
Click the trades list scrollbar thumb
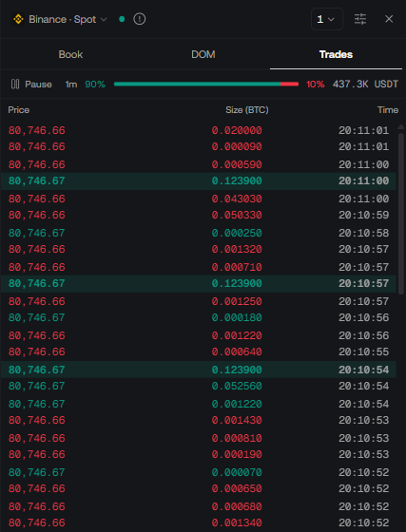pyautogui.click(x=401, y=214)
